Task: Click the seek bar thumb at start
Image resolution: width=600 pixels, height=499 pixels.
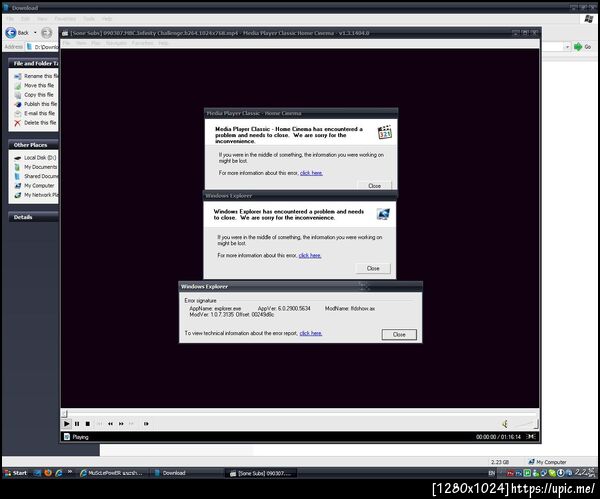Action: click(65, 413)
